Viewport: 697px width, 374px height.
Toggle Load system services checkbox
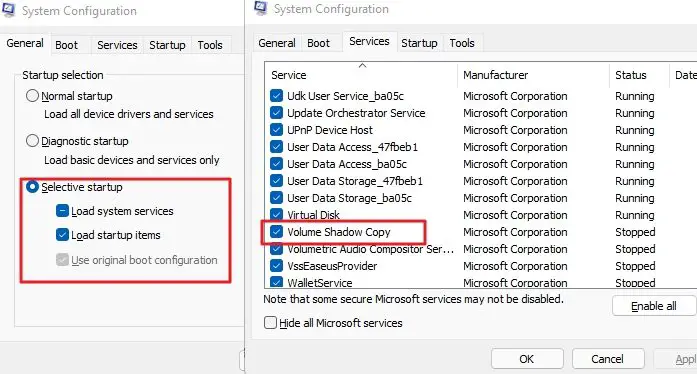click(x=62, y=211)
